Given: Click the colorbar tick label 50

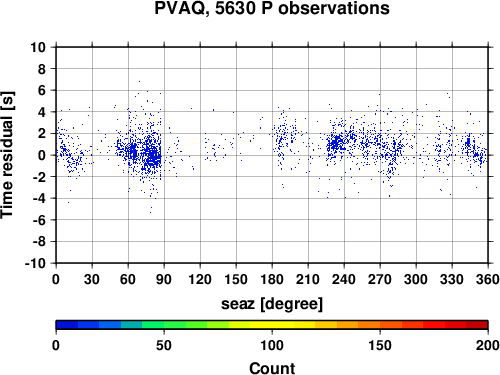Looking at the screenshot, I should coord(164,346).
